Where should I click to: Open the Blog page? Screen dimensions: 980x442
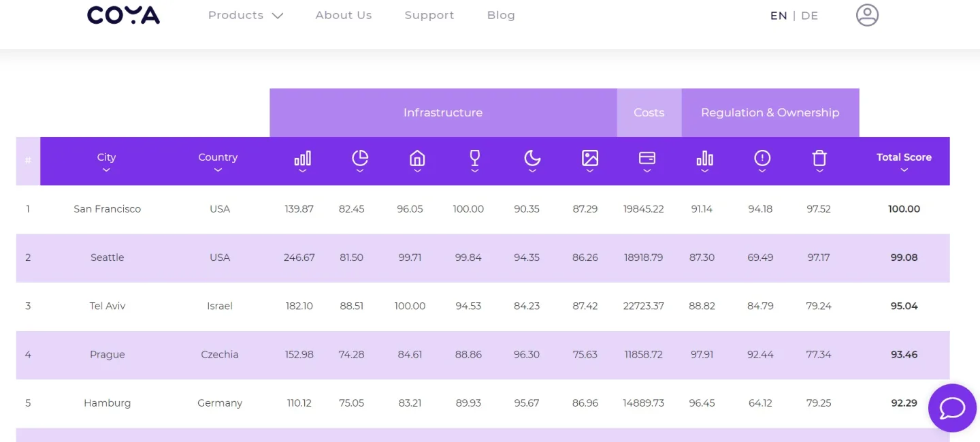click(501, 15)
